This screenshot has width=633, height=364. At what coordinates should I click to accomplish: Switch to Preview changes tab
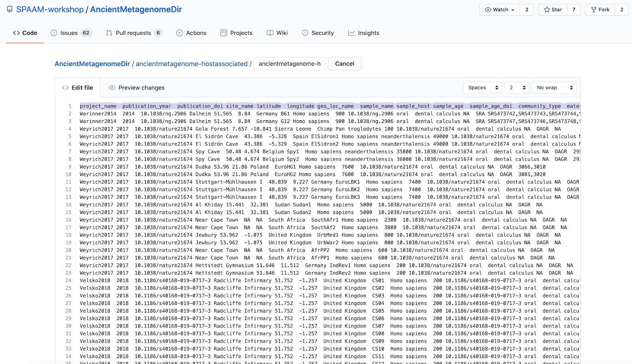click(136, 87)
